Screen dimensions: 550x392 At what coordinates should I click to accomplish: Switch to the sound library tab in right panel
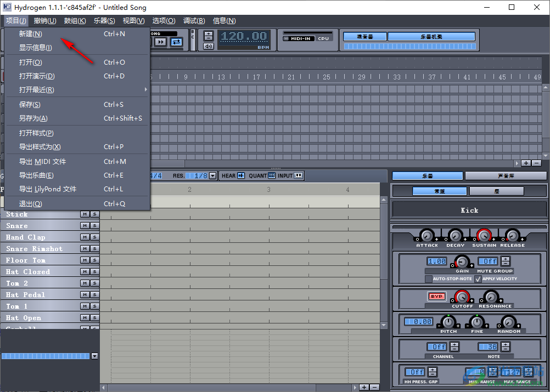pyautogui.click(x=506, y=176)
